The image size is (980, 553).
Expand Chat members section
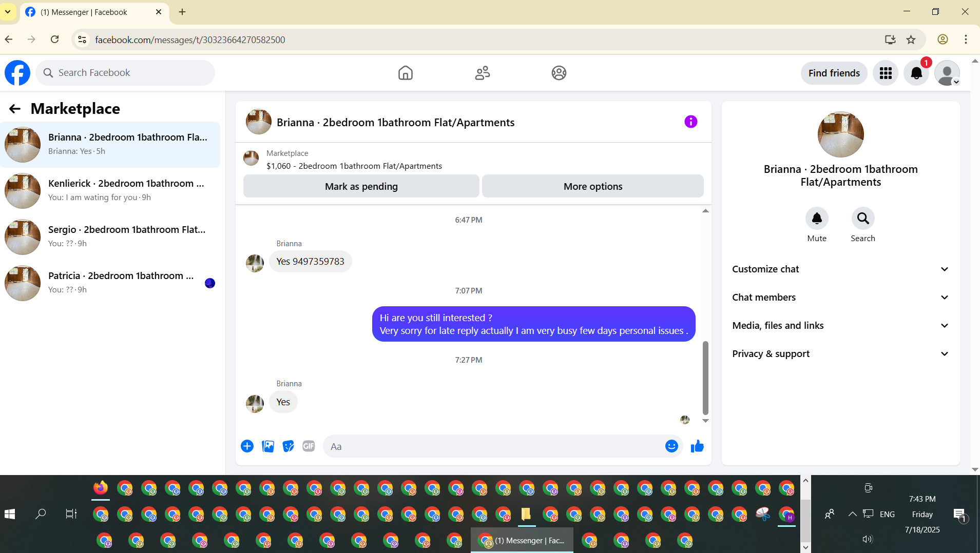(x=840, y=298)
